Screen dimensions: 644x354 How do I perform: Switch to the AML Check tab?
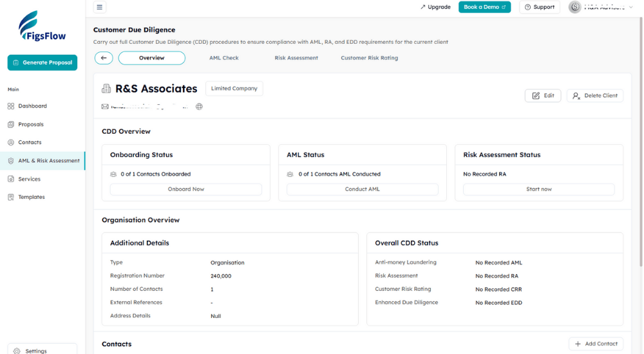click(x=224, y=58)
